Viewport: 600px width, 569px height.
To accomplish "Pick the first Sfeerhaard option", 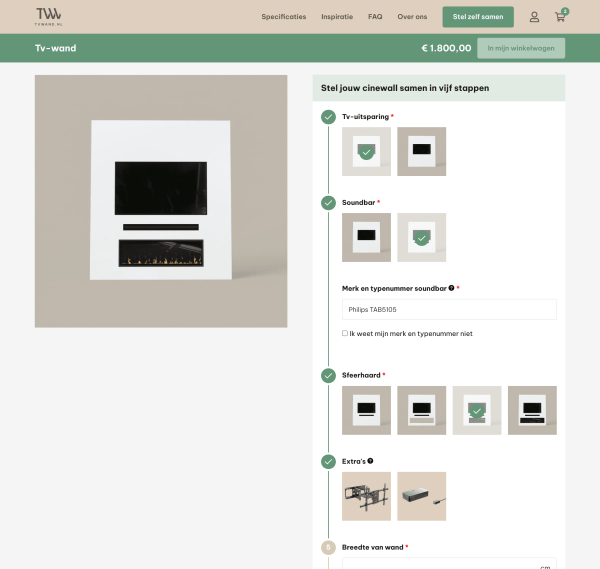I will 367,411.
